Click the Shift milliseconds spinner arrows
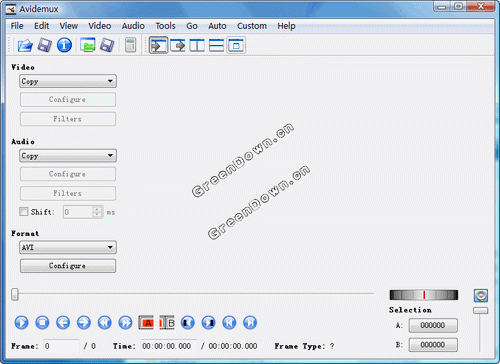Image resolution: width=500 pixels, height=364 pixels. click(97, 212)
